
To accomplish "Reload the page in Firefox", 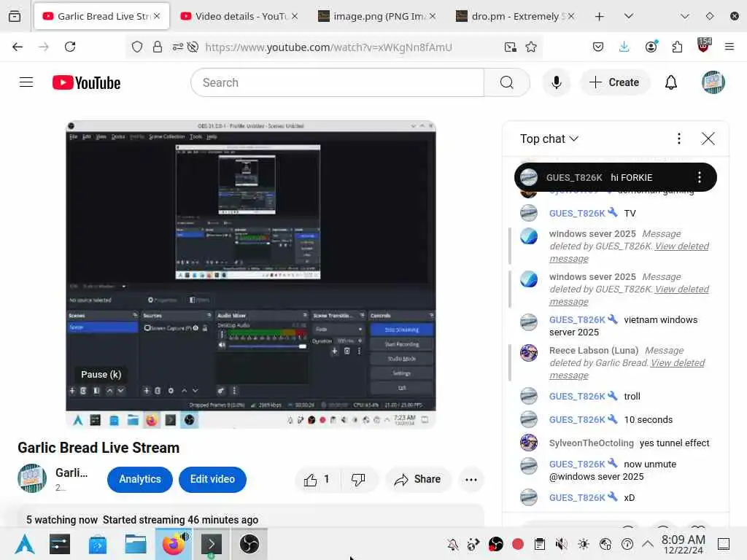I will coord(70,47).
